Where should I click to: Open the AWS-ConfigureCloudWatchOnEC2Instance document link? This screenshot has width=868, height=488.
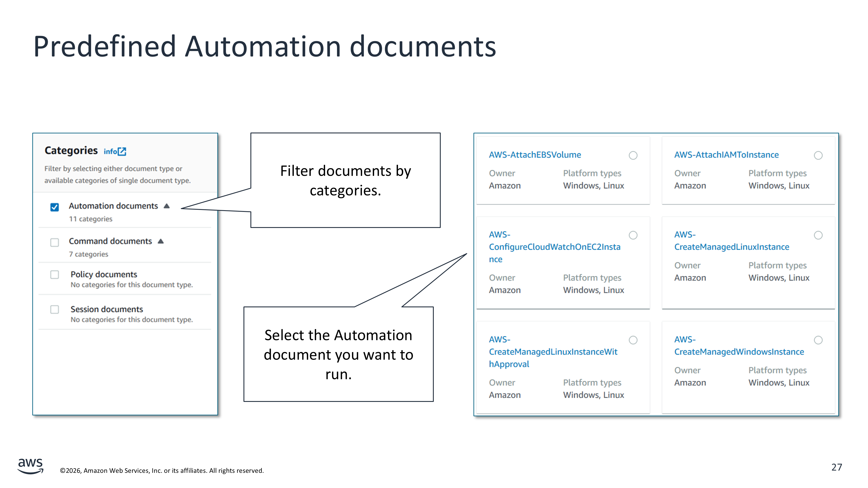point(554,247)
